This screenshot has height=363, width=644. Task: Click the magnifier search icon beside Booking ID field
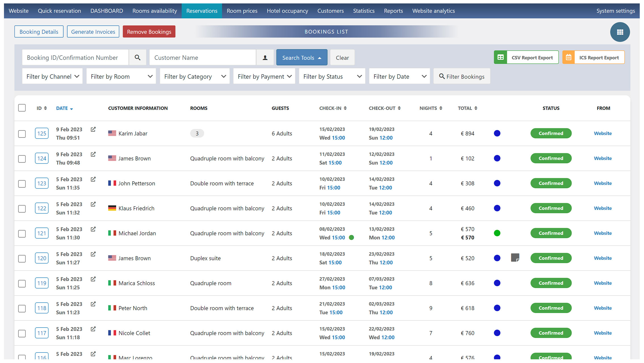[x=138, y=58]
